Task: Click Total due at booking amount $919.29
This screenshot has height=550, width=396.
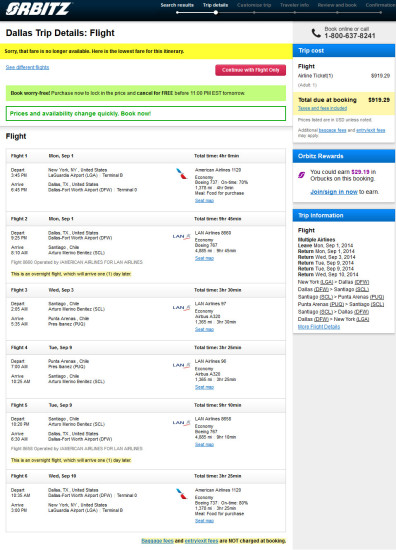Action: (379, 100)
